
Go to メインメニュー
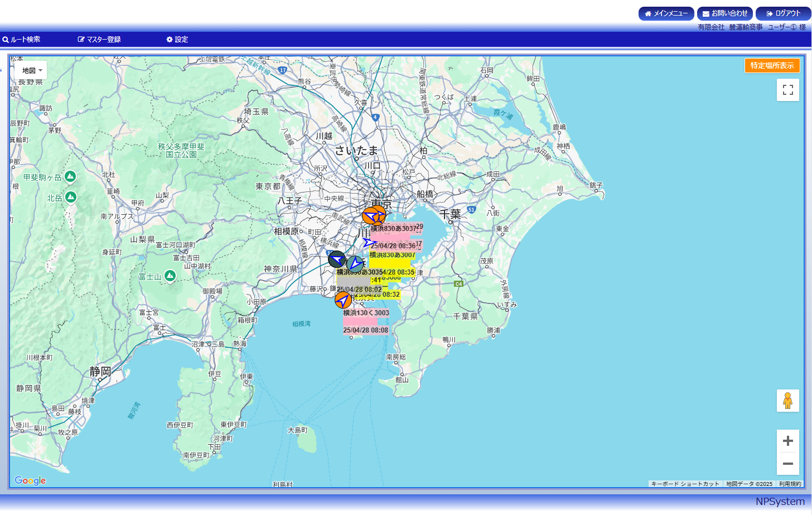click(666, 13)
